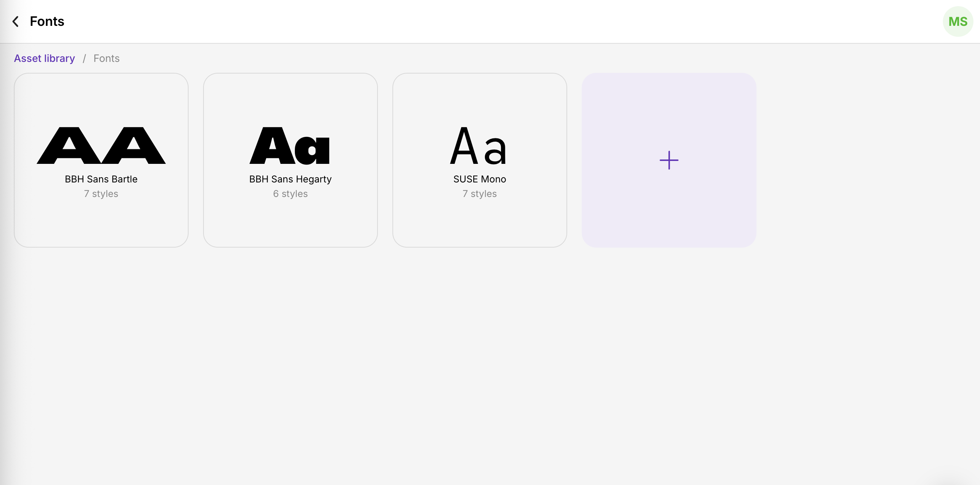Click the back arrow beside Fonts title
The width and height of the screenshot is (980, 485).
(x=16, y=22)
